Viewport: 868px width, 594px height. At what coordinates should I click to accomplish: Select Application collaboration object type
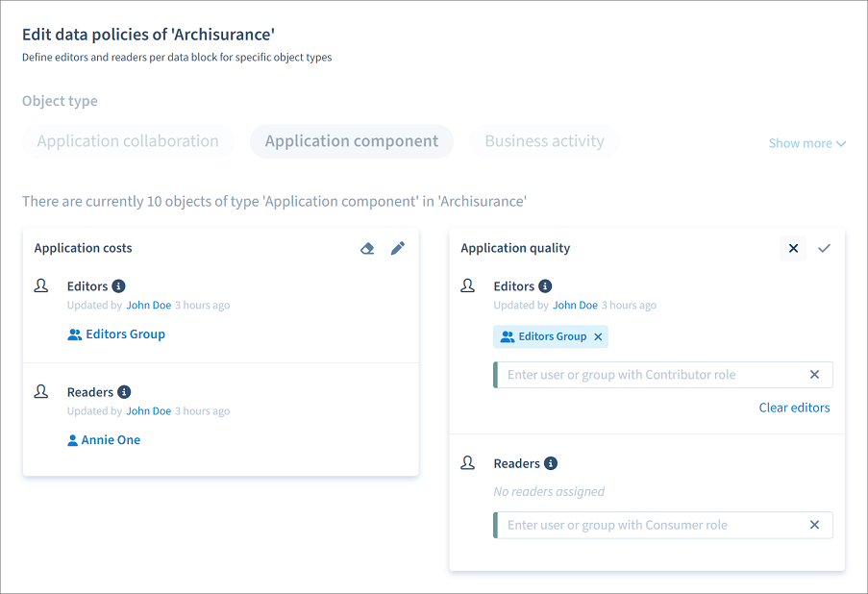[x=128, y=141]
